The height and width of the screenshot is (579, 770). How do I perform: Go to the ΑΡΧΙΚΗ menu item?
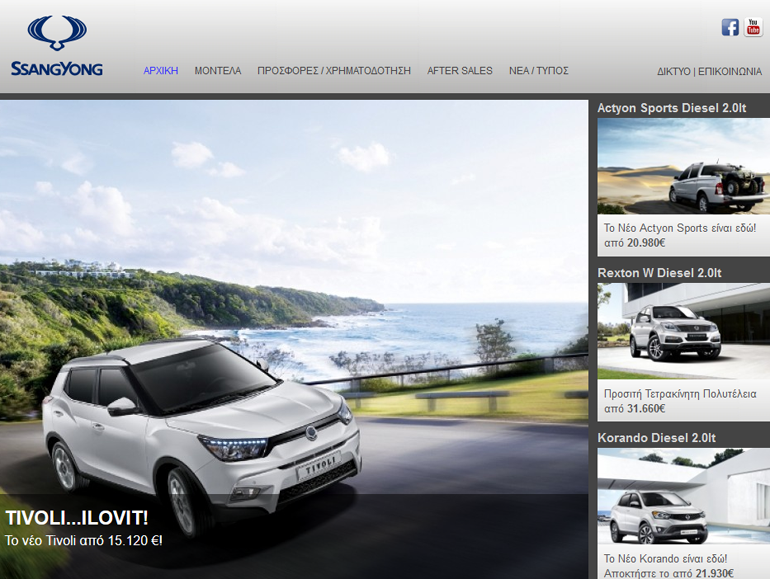[x=160, y=71]
